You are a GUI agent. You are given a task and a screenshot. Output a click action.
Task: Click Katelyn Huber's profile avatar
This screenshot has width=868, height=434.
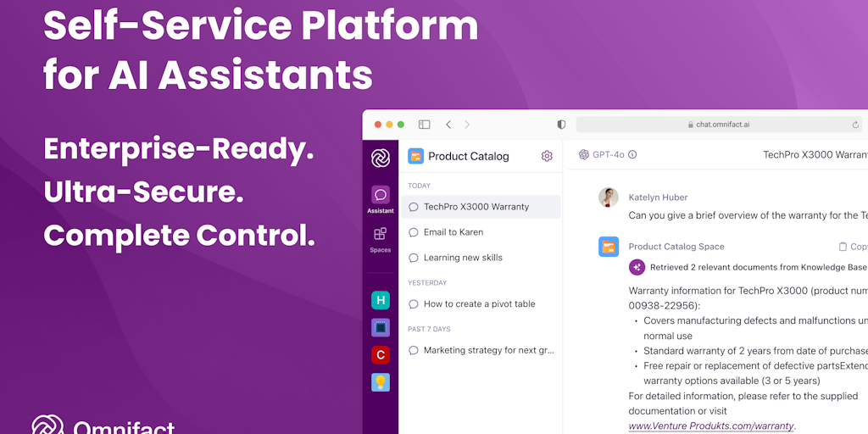point(609,197)
